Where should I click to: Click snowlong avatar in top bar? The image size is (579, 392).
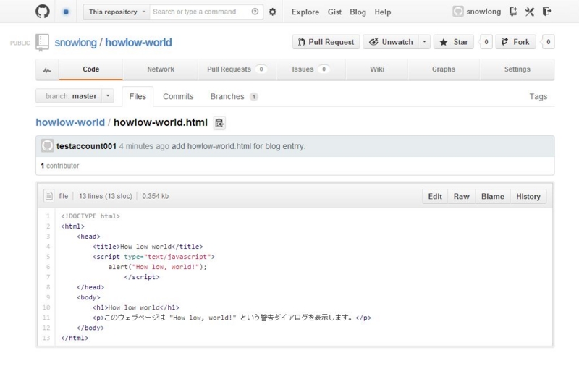pyautogui.click(x=458, y=12)
